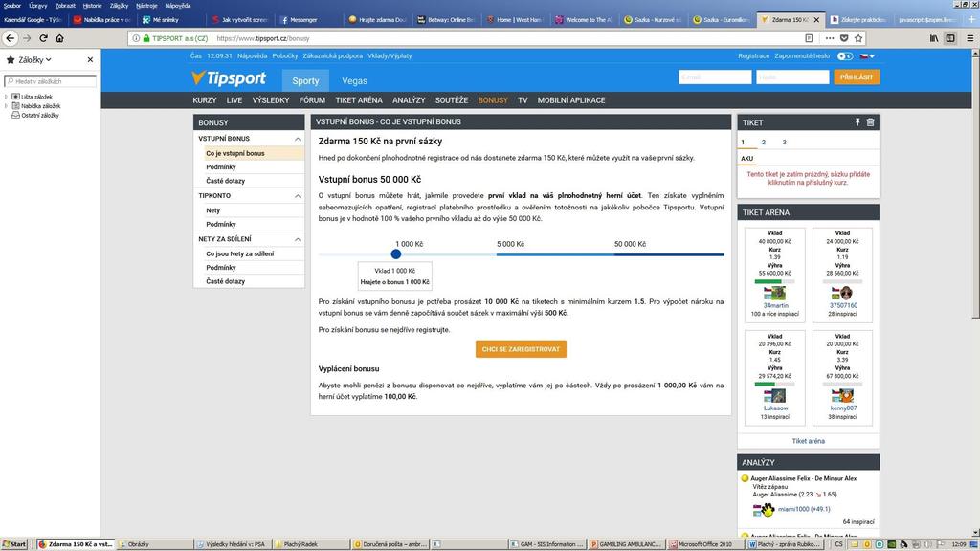Screen dimensions: 980x551
Task: Collapse the VSTUPNÍ BONUS section
Action: point(298,139)
